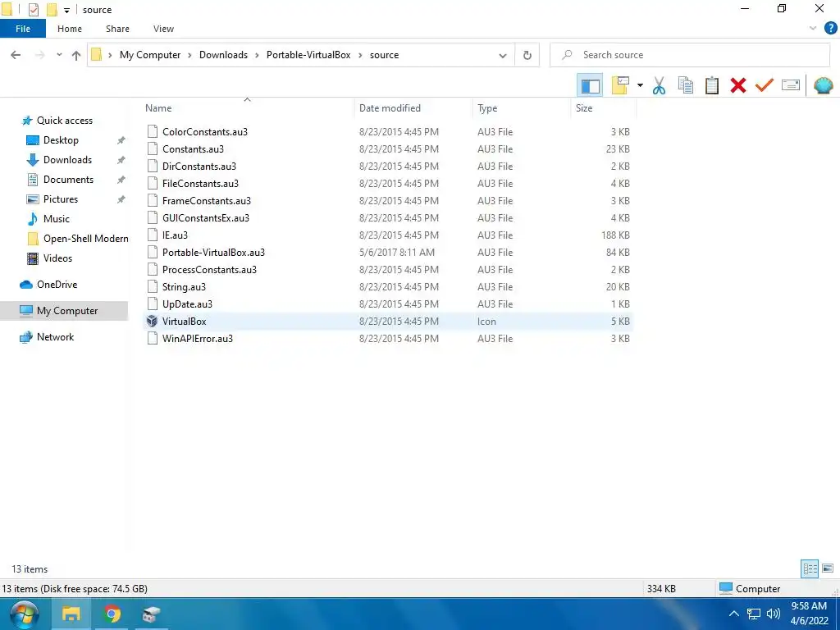Click the Cut scissors toolbar icon
Viewport: 840px width, 630px height.
tap(659, 85)
